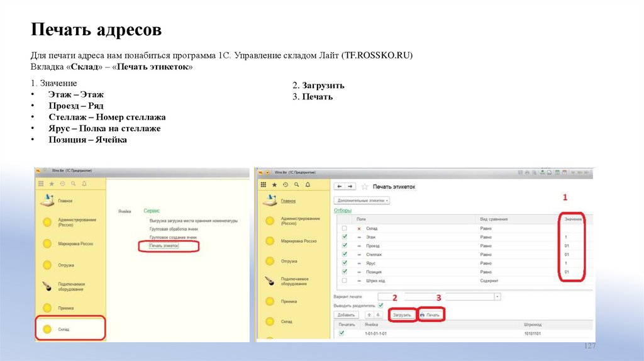This screenshot has width=644, height=361.
Task: Toggle the Проезд filter checkbox
Action: (x=344, y=246)
